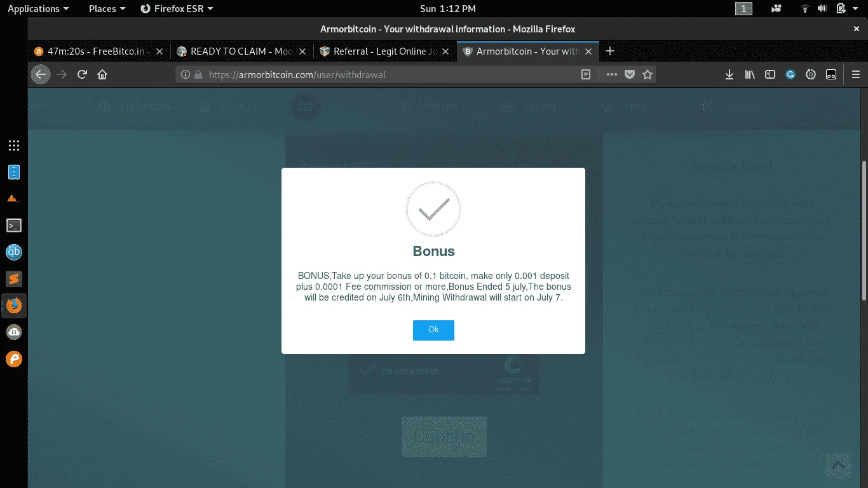Expand the system menu arrow

tap(856, 9)
